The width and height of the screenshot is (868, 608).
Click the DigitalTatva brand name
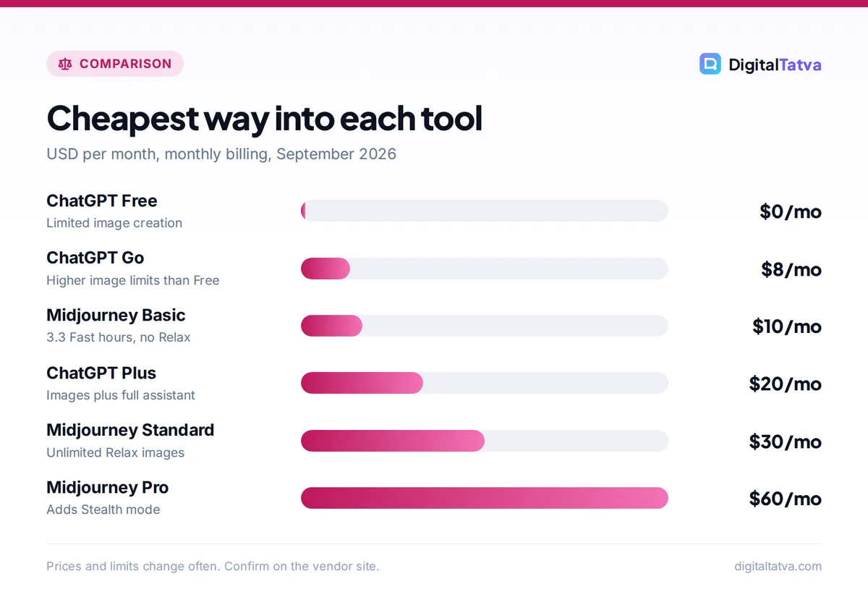pos(775,64)
